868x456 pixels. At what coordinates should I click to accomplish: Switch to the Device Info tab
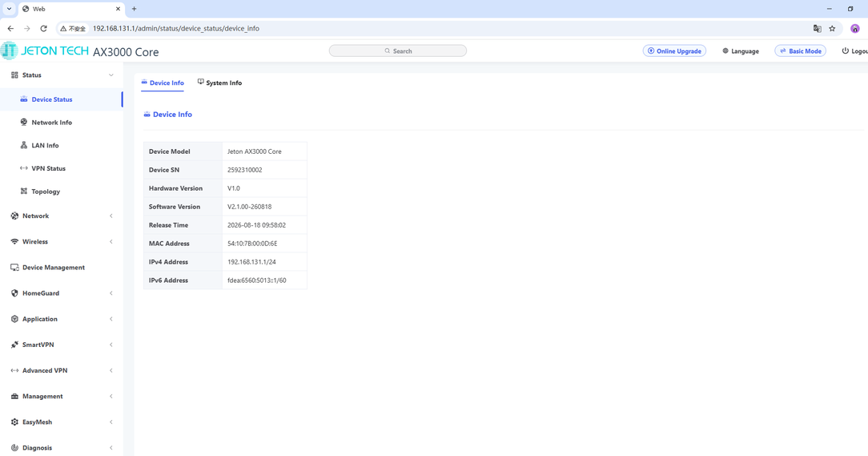(x=163, y=83)
